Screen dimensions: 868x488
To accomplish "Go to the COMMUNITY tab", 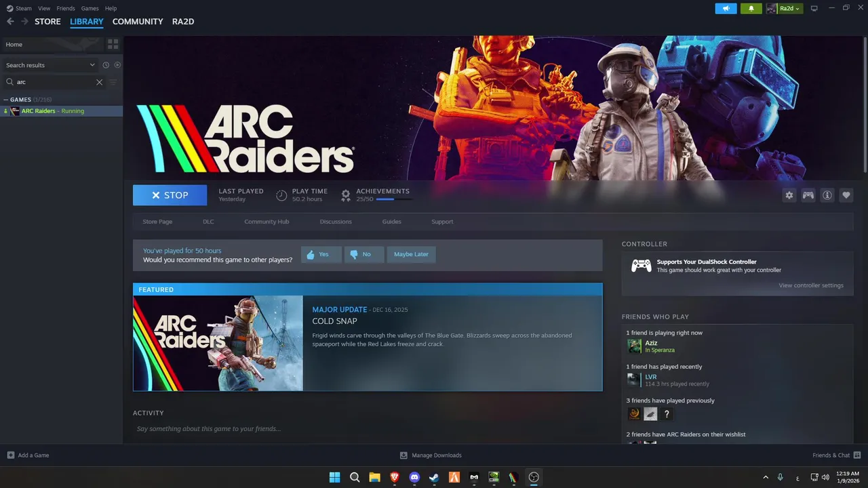I will tap(138, 22).
